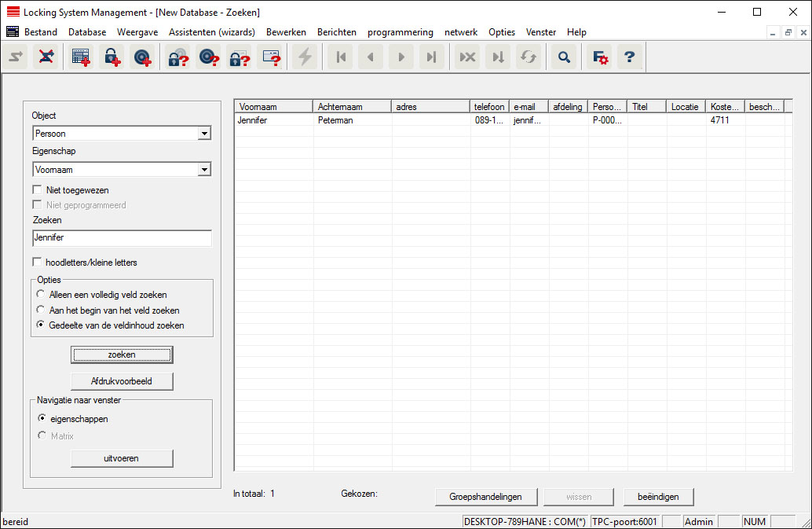The width and height of the screenshot is (812, 529).
Task: Click the add new lock icon
Action: click(x=111, y=57)
